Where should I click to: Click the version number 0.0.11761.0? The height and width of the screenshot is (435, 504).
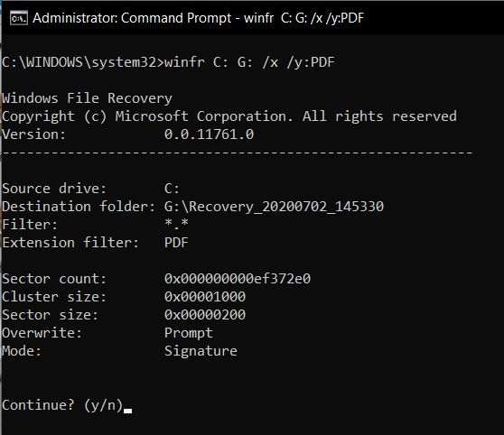click(209, 134)
